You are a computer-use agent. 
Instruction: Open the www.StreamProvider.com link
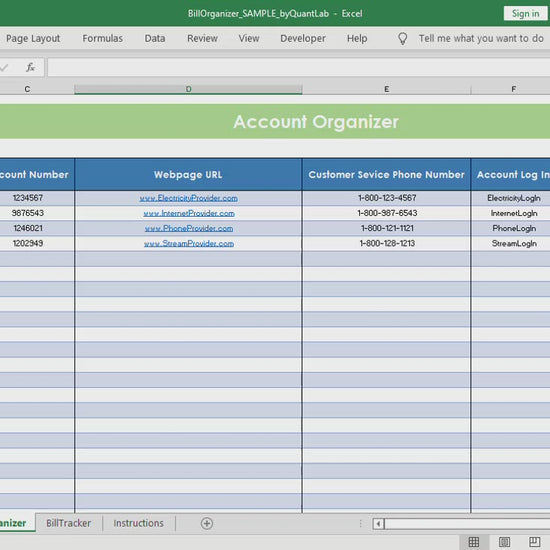[189, 243]
